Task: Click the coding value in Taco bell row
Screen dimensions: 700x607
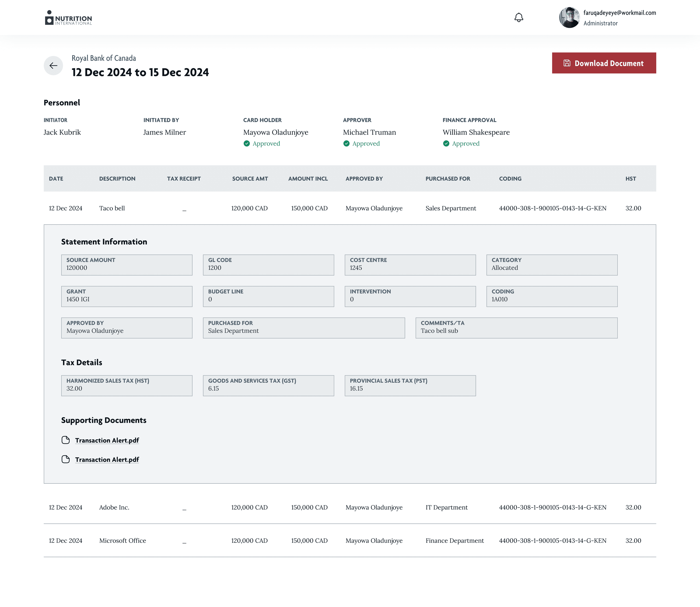Action: 553,208
